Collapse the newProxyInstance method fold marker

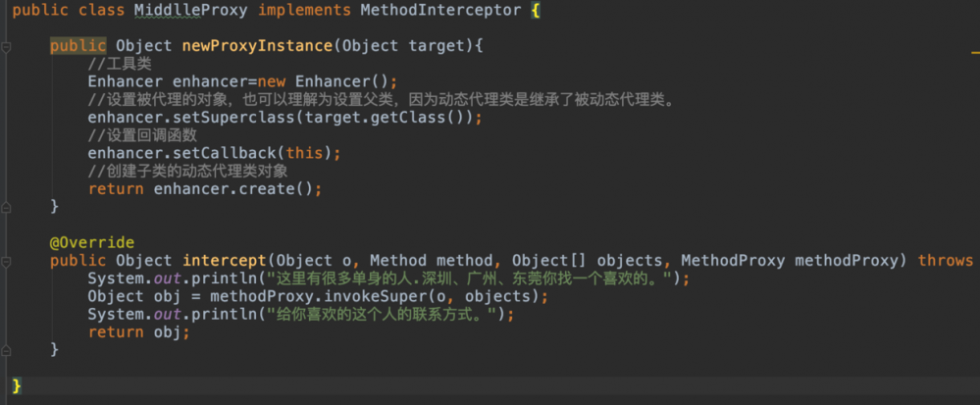pos(6,46)
